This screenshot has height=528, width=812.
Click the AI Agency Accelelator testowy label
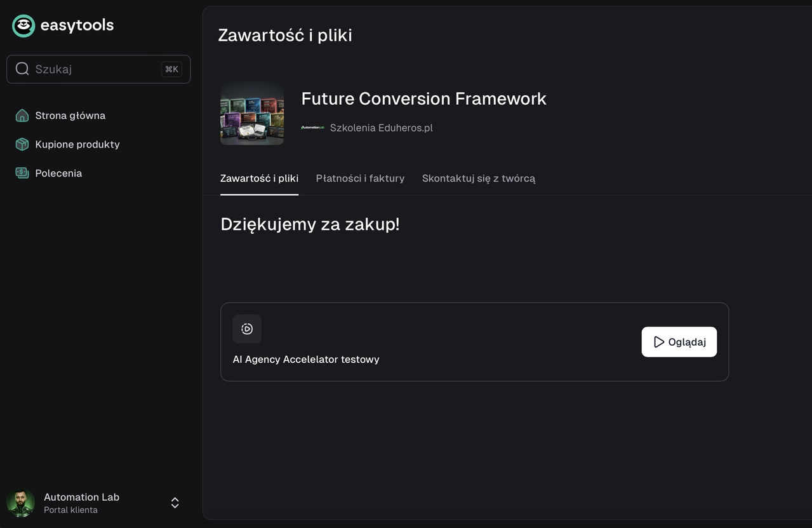(306, 360)
